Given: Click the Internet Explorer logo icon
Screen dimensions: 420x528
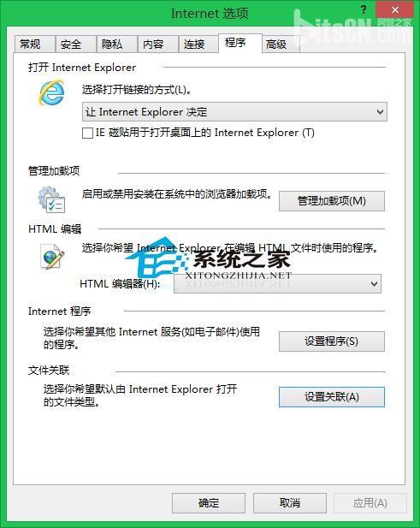Looking at the screenshot, I should [51, 92].
